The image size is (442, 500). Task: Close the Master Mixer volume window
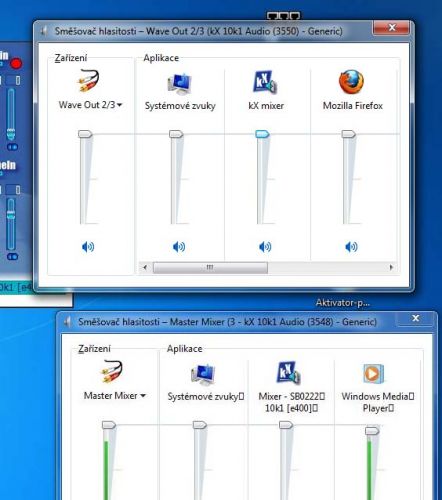click(x=416, y=318)
